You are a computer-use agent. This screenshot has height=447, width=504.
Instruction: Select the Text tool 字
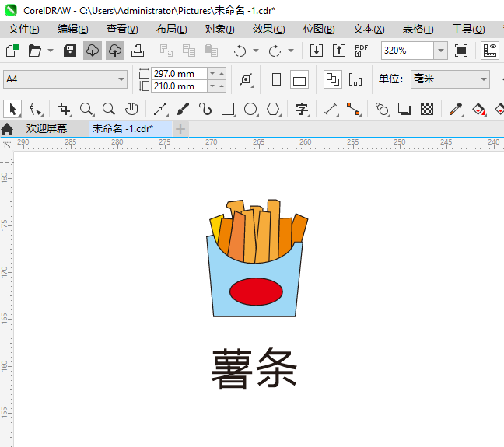tap(302, 110)
